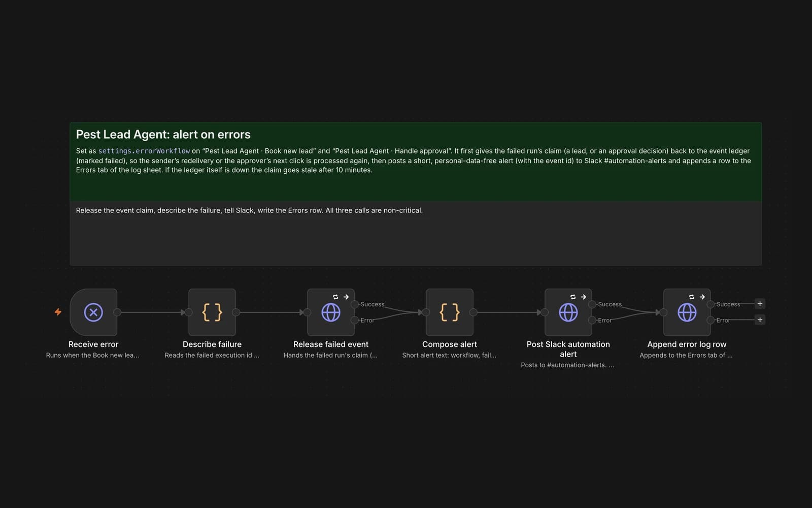
Task: Click the settings.errorWorkflow code text
Action: tap(144, 151)
